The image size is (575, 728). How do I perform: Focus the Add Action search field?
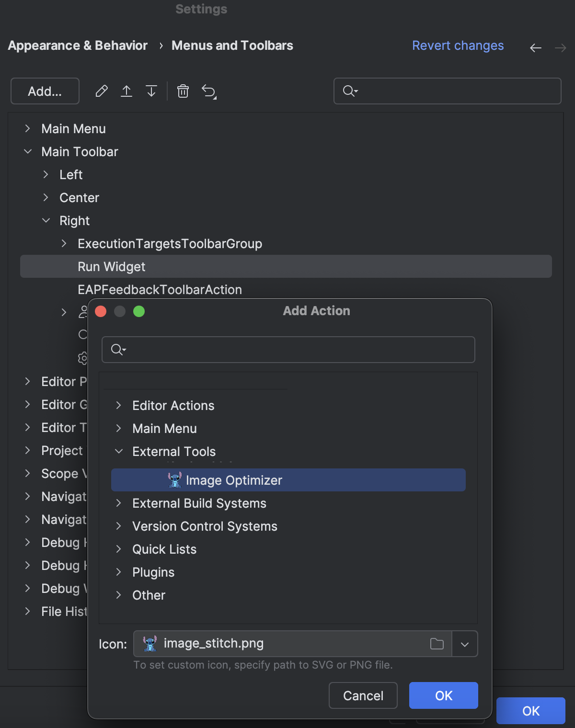coord(288,350)
